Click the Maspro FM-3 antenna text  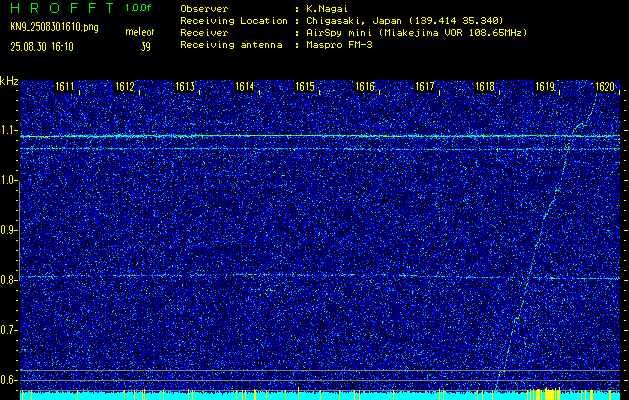click(339, 45)
